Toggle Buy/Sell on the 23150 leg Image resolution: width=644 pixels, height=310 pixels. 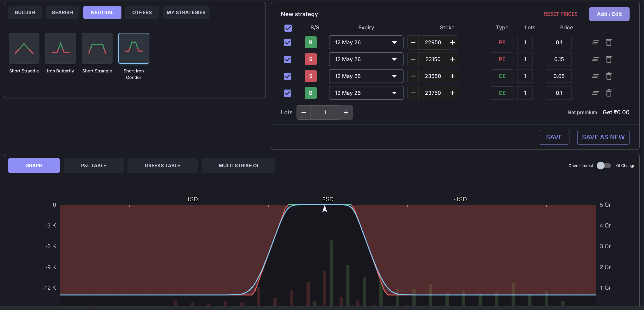pos(310,59)
